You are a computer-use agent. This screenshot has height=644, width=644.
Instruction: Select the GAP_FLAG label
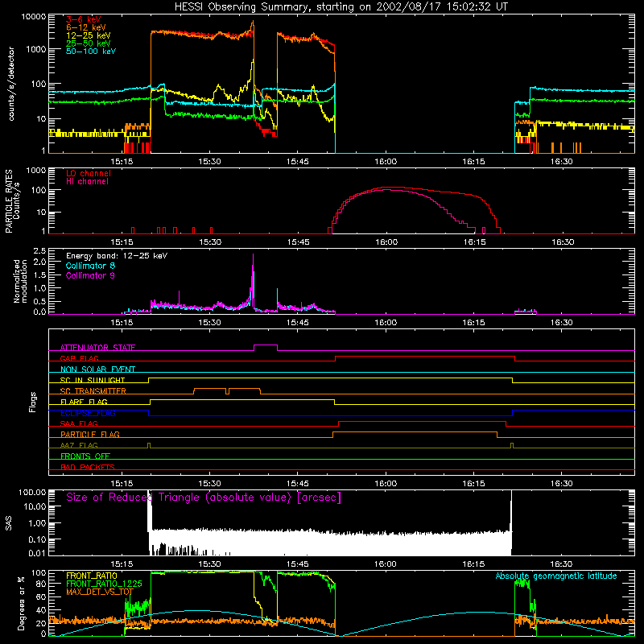point(79,358)
